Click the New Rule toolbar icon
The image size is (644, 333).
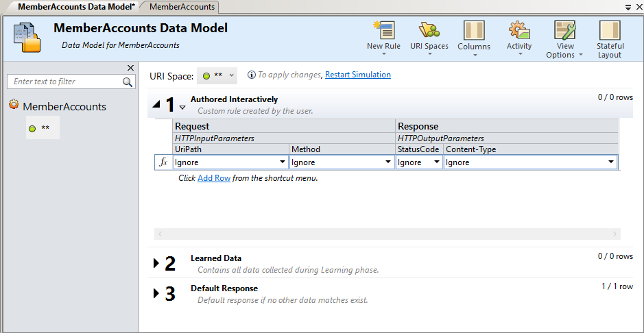(383, 31)
